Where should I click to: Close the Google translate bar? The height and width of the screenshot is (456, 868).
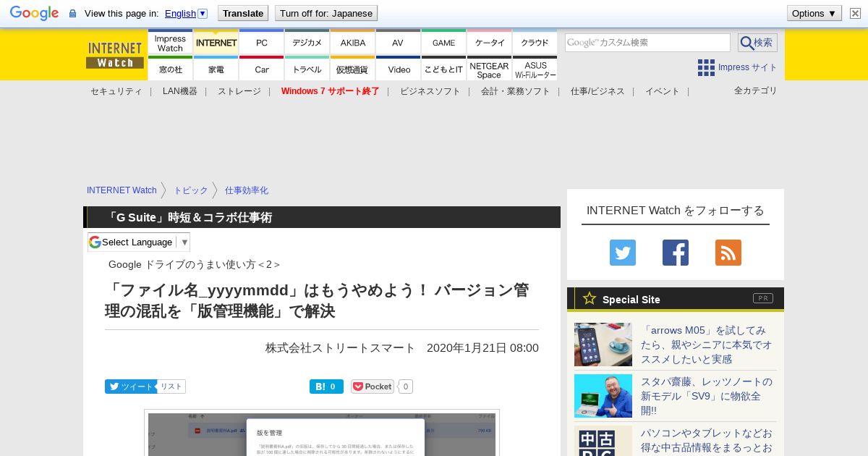[x=855, y=13]
